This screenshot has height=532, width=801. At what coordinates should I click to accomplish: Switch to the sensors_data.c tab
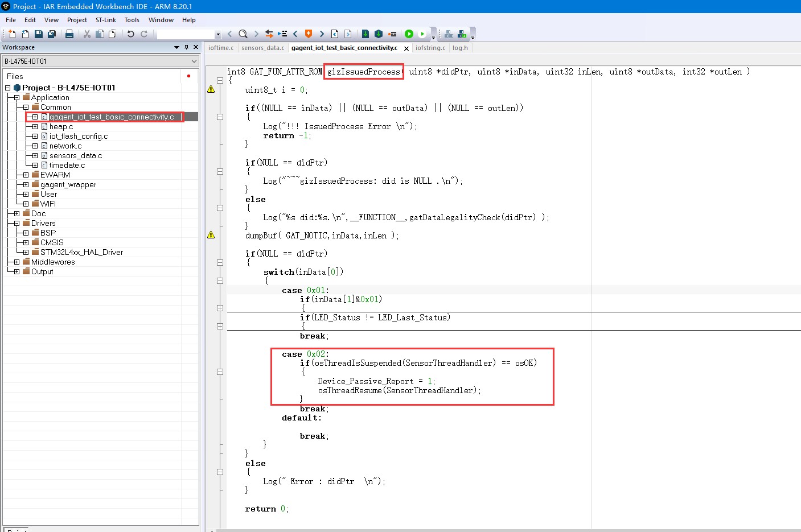(262, 48)
